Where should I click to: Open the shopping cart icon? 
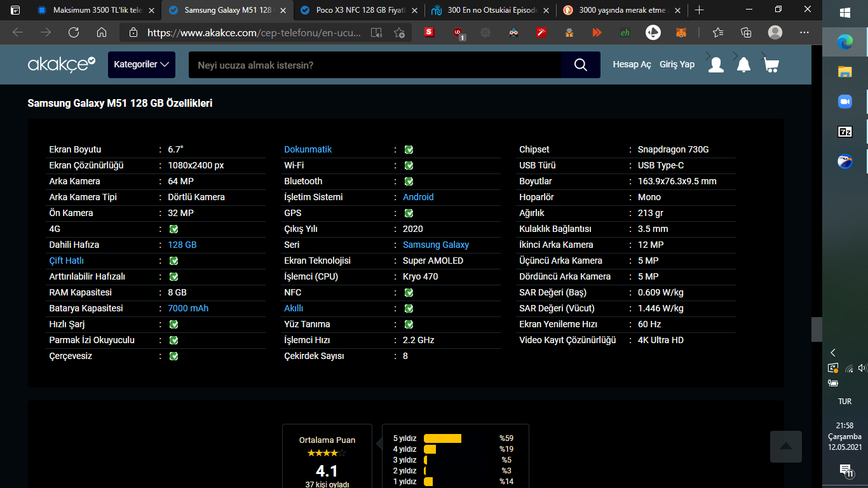[771, 65]
